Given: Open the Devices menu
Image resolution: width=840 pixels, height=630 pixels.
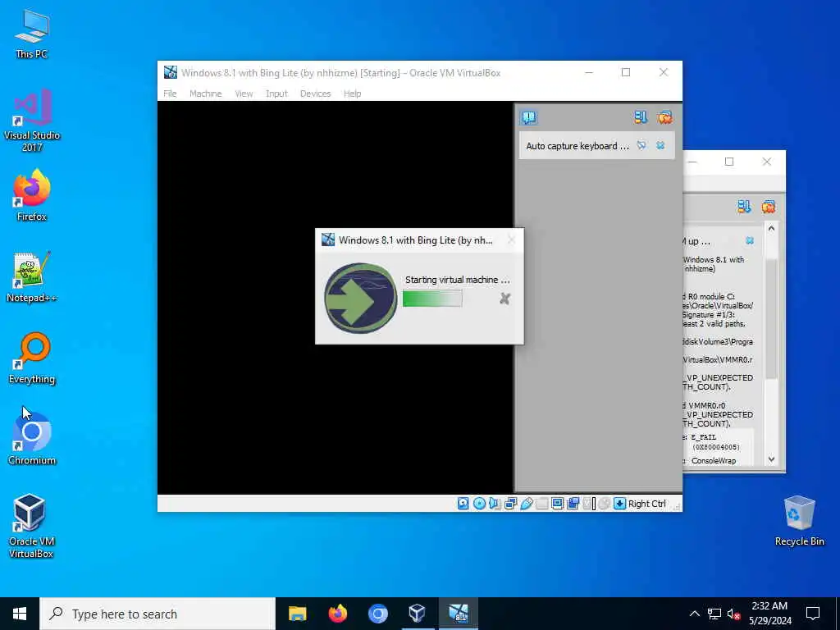Looking at the screenshot, I should click(315, 94).
